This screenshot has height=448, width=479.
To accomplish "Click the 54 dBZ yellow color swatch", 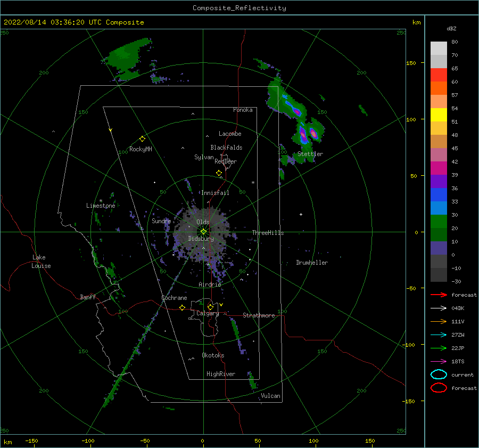I will click(439, 115).
